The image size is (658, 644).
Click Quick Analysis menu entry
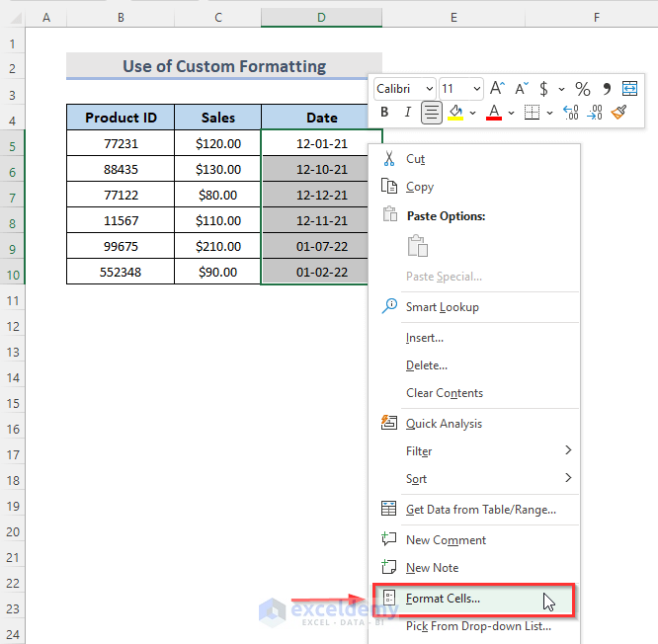[x=444, y=424]
